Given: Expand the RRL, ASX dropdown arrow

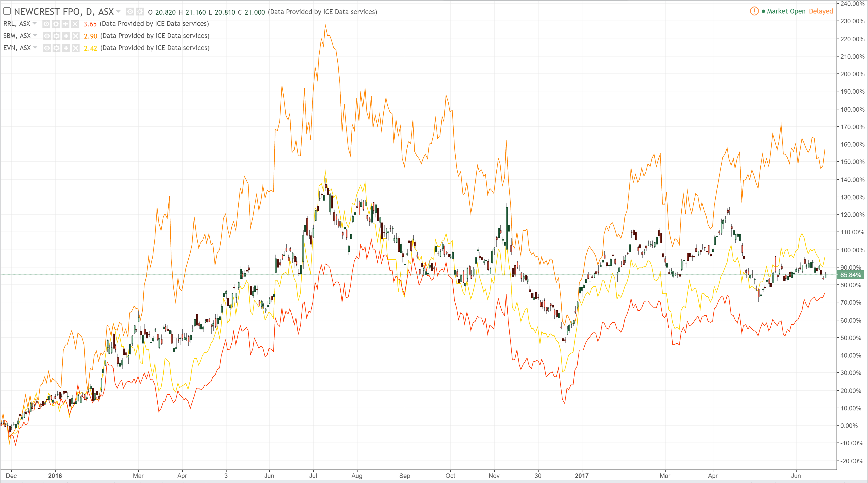Looking at the screenshot, I should coord(35,24).
